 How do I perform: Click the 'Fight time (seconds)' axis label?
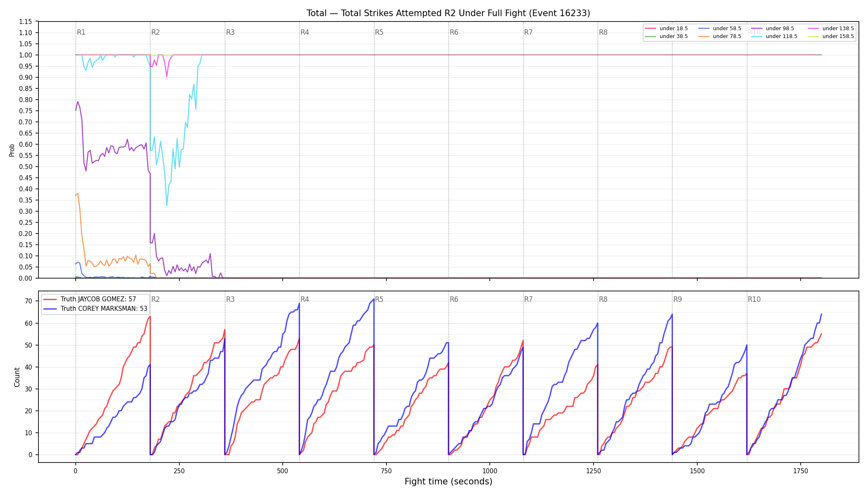448,482
